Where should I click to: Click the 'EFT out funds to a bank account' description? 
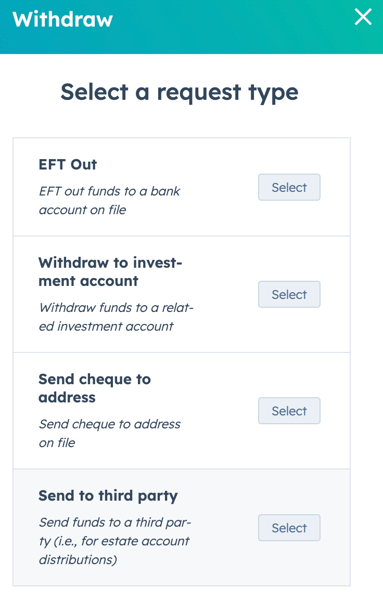click(109, 200)
